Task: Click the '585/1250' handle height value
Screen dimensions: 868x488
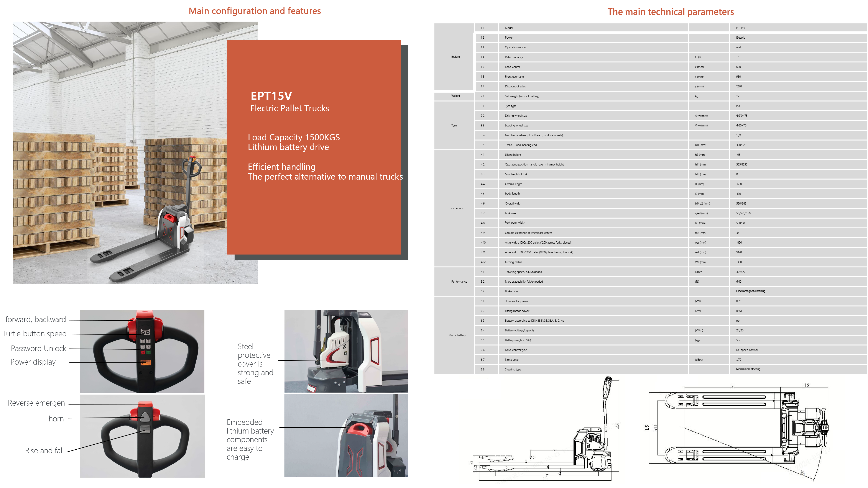Action: [x=741, y=165]
